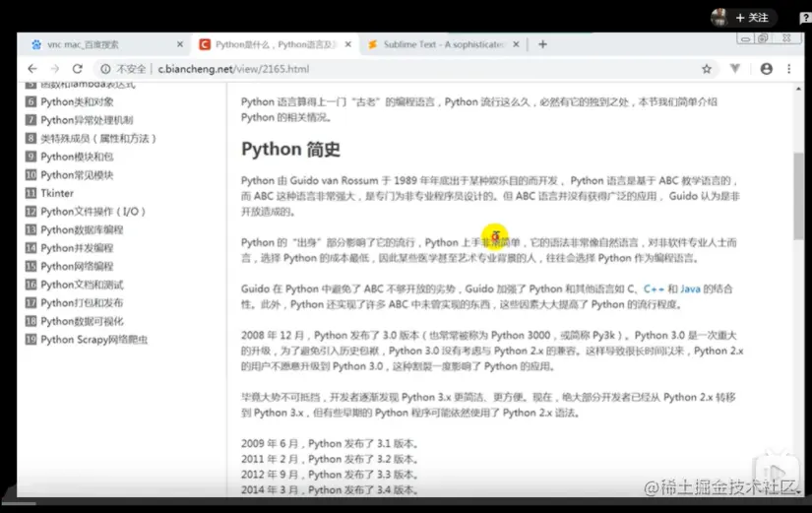Switch to the vnc mac Baidu tab

(x=103, y=44)
